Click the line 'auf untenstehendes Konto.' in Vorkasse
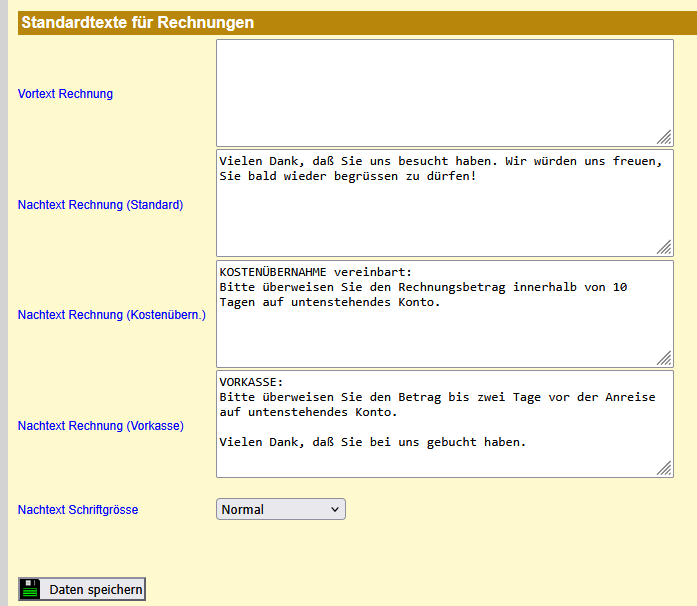Screen dimensions: 697x606 [x=308, y=413]
